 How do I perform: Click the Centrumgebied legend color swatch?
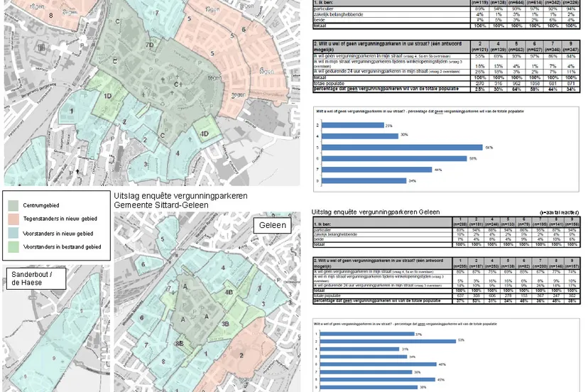[x=13, y=205]
